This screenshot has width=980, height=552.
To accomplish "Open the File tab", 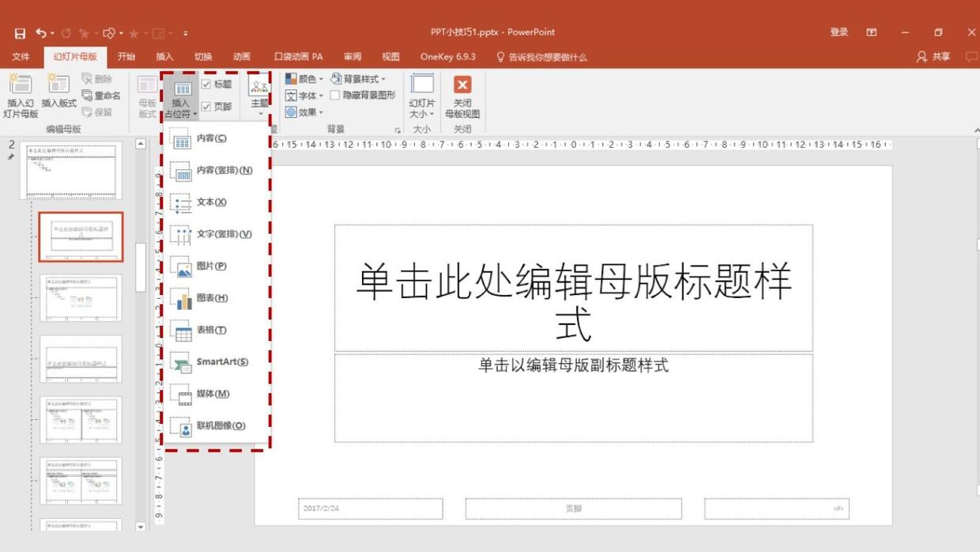I will [x=21, y=57].
